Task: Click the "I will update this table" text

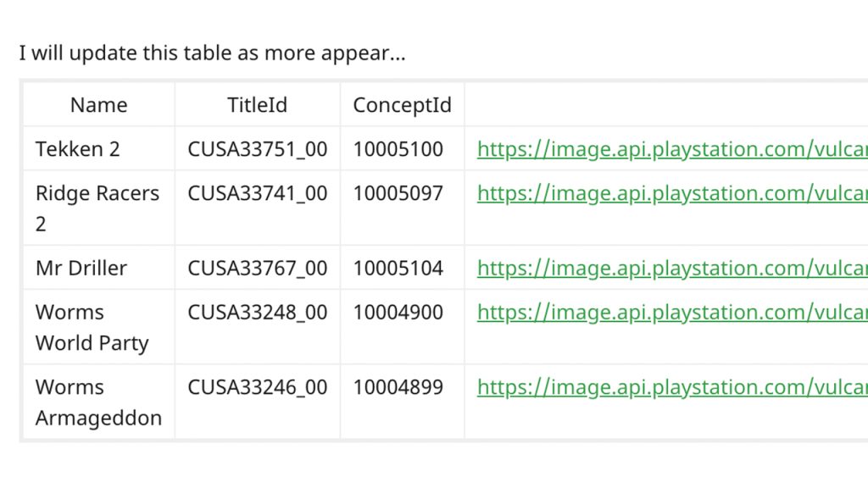Action: pyautogui.click(x=212, y=53)
